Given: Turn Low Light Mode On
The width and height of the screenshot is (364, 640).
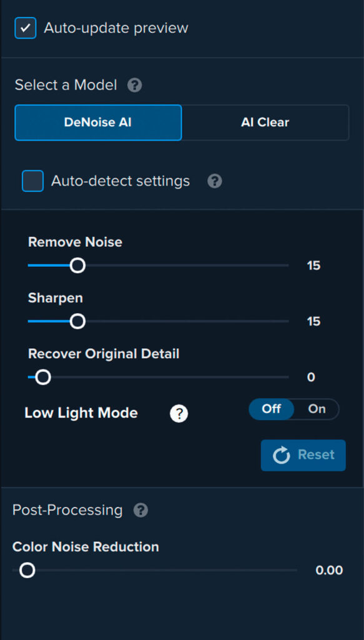Looking at the screenshot, I should pos(317,409).
